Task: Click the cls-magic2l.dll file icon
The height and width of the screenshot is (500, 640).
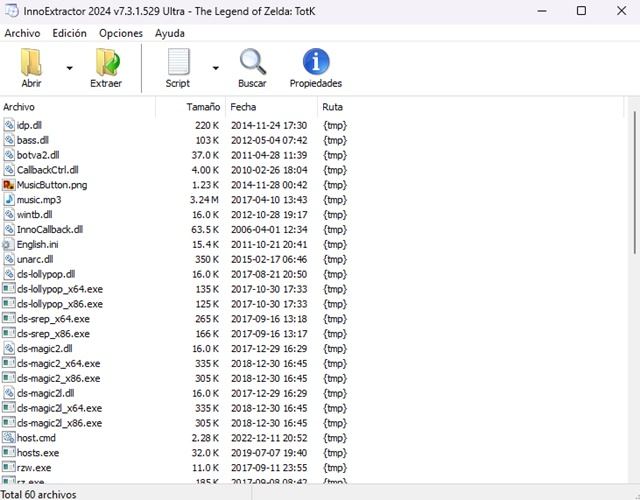Action: pos(9,393)
